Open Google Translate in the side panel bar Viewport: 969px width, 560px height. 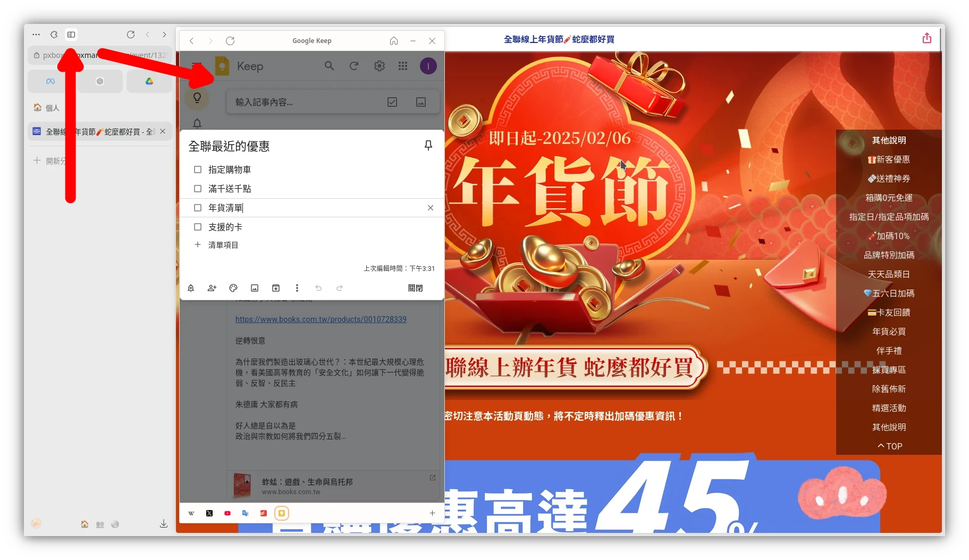pyautogui.click(x=246, y=513)
